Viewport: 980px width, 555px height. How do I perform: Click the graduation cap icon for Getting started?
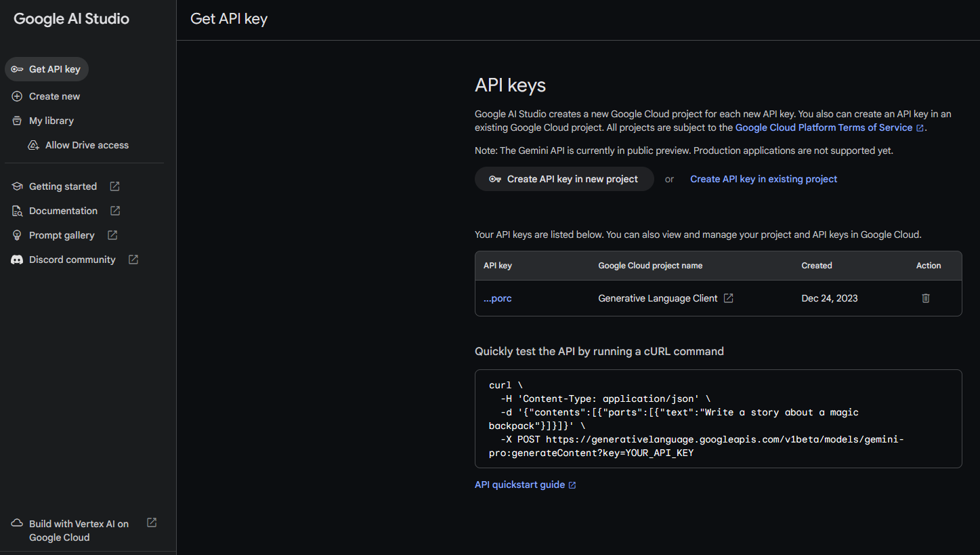17,186
